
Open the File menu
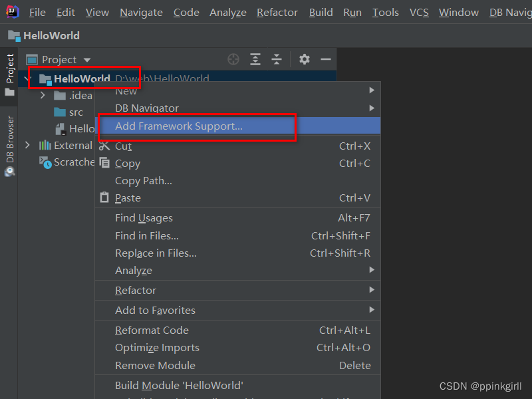tap(37, 13)
